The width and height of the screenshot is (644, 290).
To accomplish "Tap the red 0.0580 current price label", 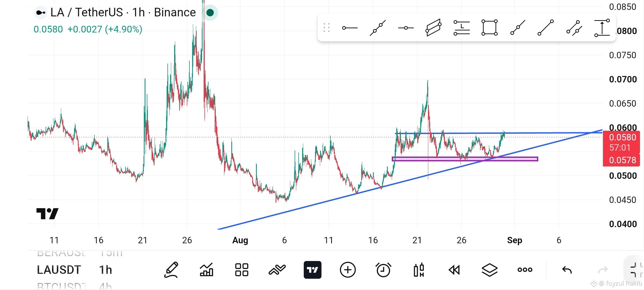I will [623, 137].
